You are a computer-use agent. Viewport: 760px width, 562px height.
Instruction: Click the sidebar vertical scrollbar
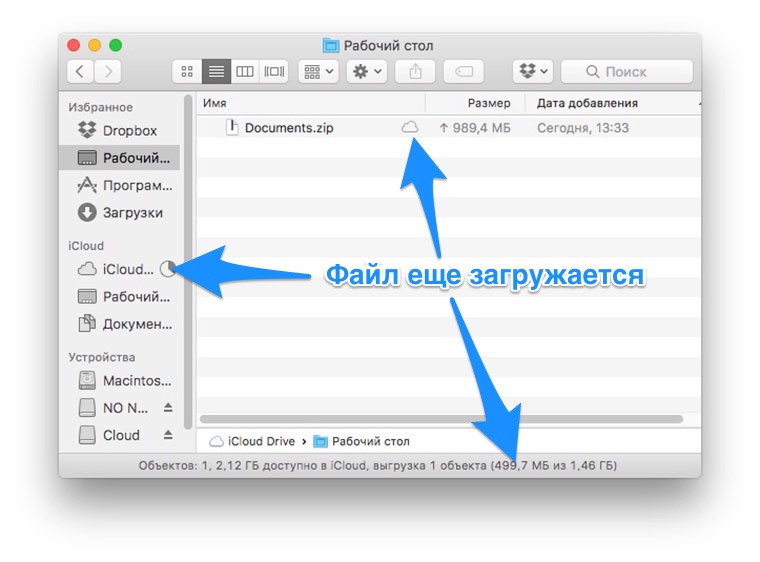click(x=188, y=262)
